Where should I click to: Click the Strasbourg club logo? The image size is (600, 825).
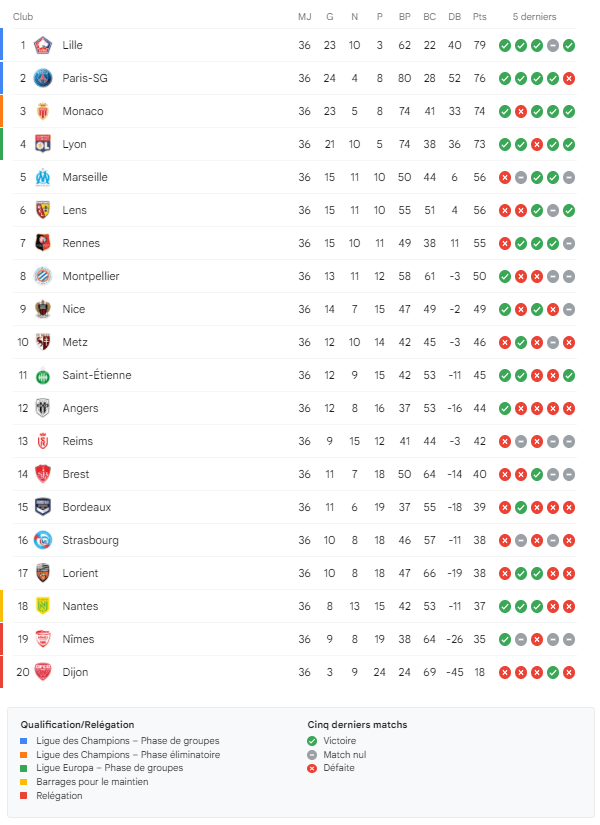43,540
